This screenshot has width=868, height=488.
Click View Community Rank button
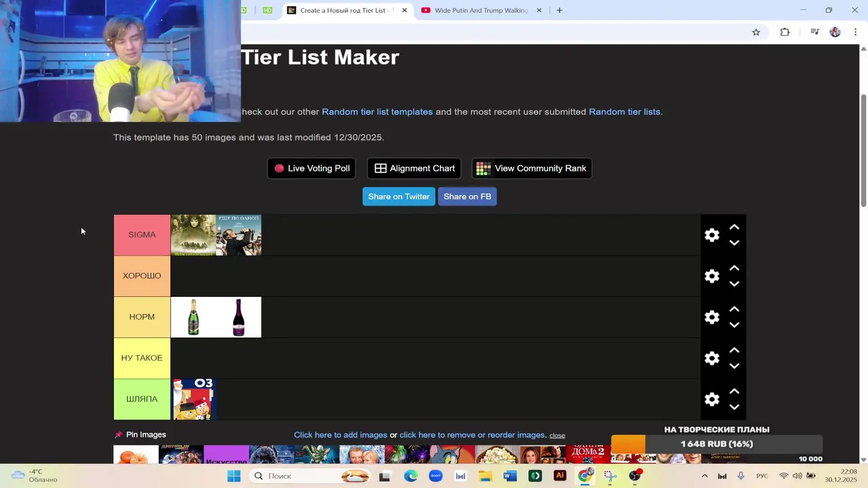(x=532, y=168)
